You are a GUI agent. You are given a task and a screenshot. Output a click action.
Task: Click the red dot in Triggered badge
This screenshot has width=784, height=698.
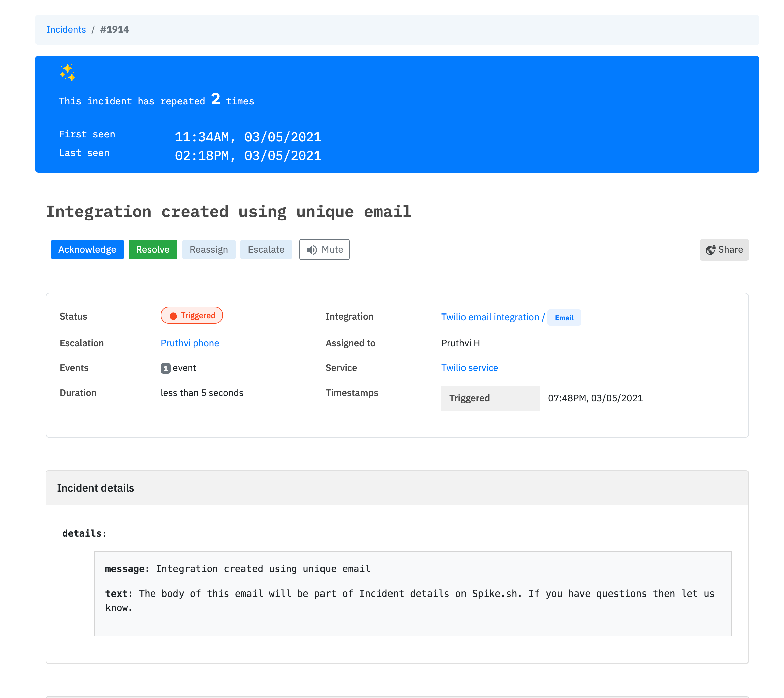173,316
